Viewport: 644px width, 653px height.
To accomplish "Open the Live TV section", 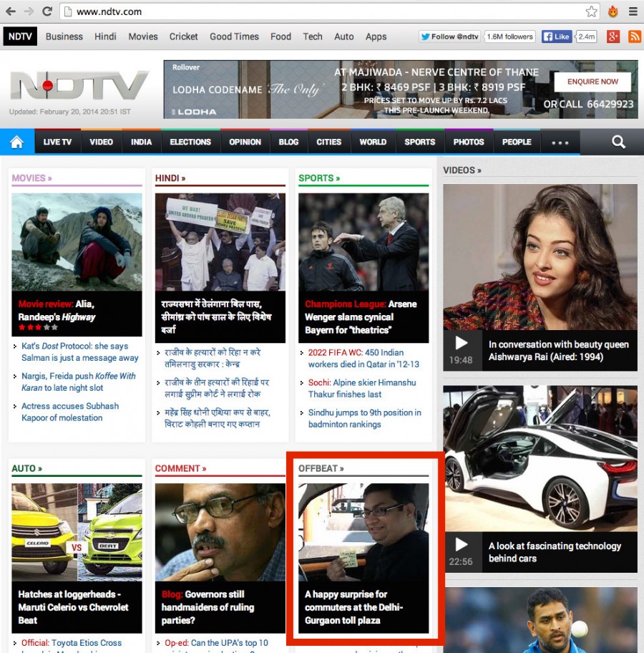I will [x=57, y=142].
